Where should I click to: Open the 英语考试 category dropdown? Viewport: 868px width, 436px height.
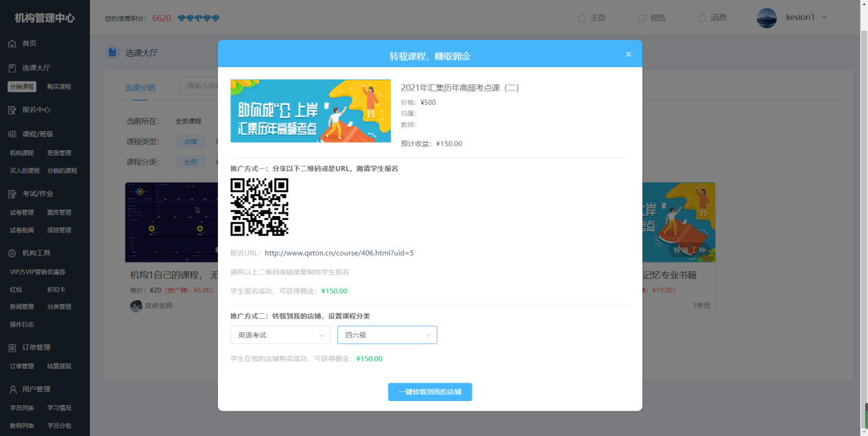[280, 335]
